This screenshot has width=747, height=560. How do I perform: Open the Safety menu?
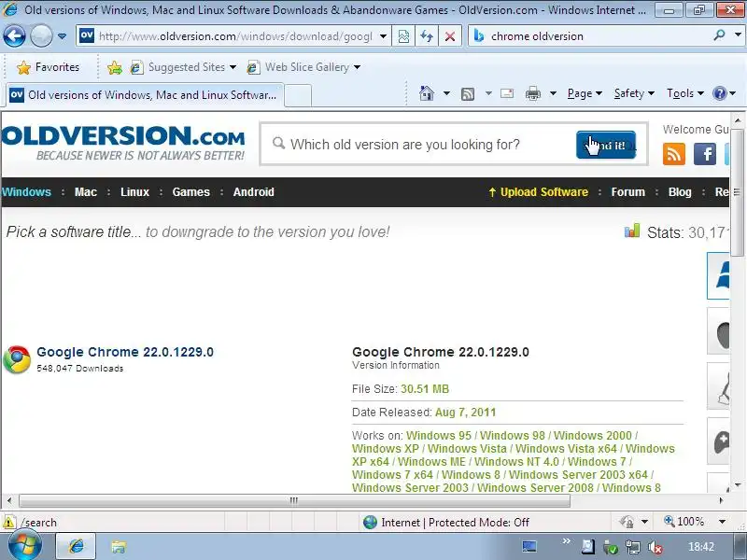[x=634, y=93]
